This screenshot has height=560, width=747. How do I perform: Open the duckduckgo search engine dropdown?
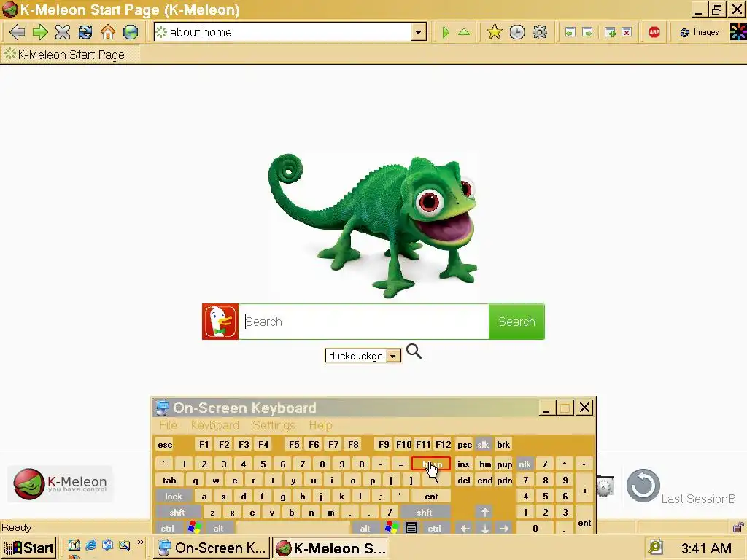pyautogui.click(x=363, y=356)
